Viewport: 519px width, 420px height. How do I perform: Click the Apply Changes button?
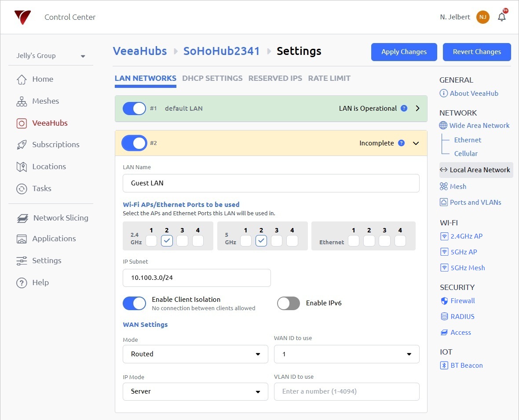404,52
